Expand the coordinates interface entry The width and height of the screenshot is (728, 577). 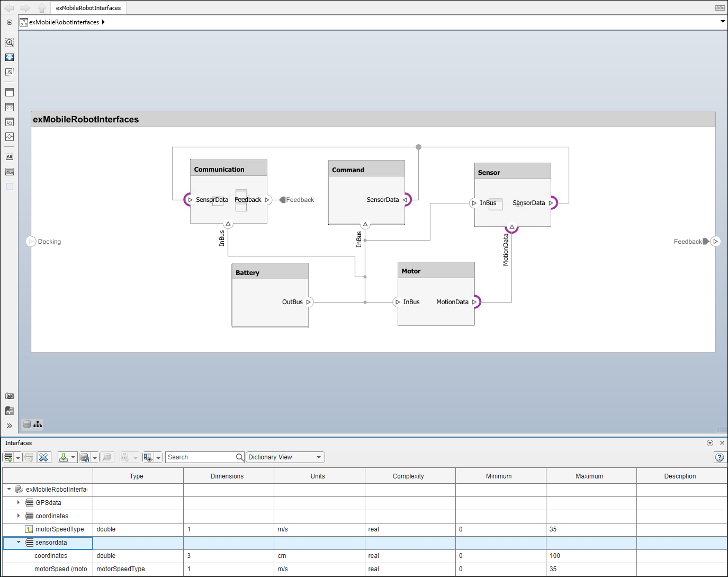[x=19, y=516]
